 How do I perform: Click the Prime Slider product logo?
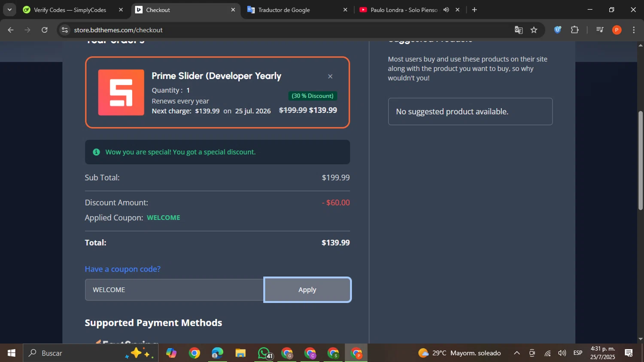[x=121, y=92]
